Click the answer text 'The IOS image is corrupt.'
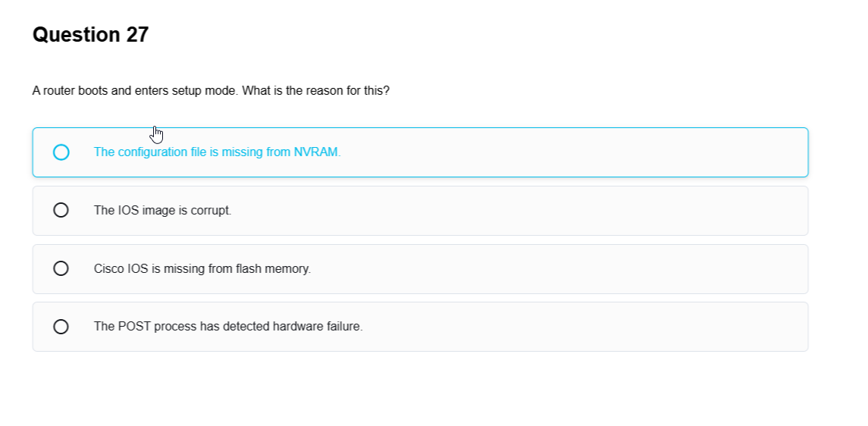868x426 pixels. (x=162, y=211)
